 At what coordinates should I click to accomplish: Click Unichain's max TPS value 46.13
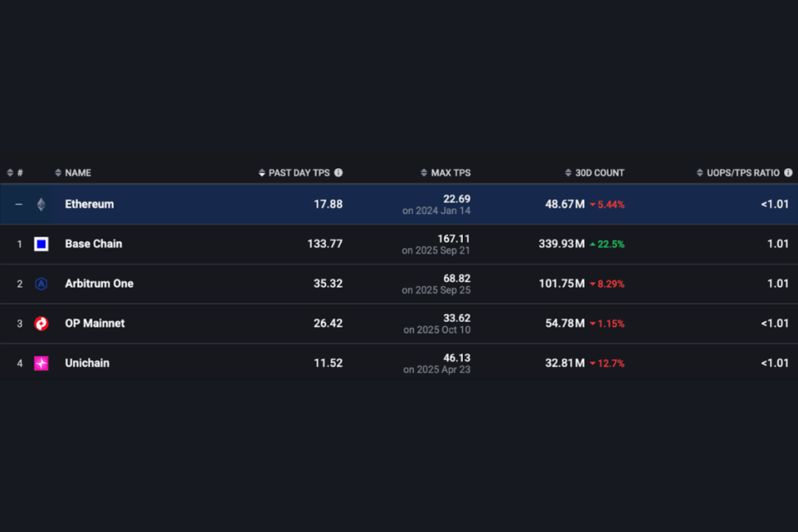click(x=457, y=358)
